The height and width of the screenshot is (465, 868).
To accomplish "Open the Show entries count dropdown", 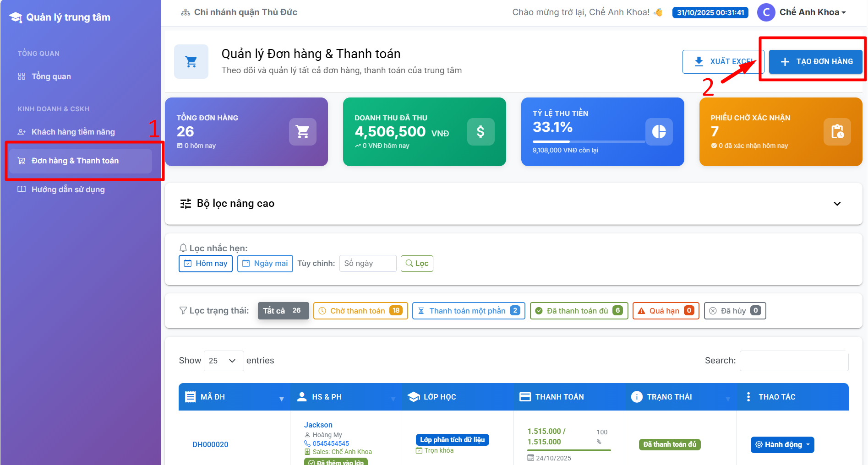I will click(x=223, y=361).
